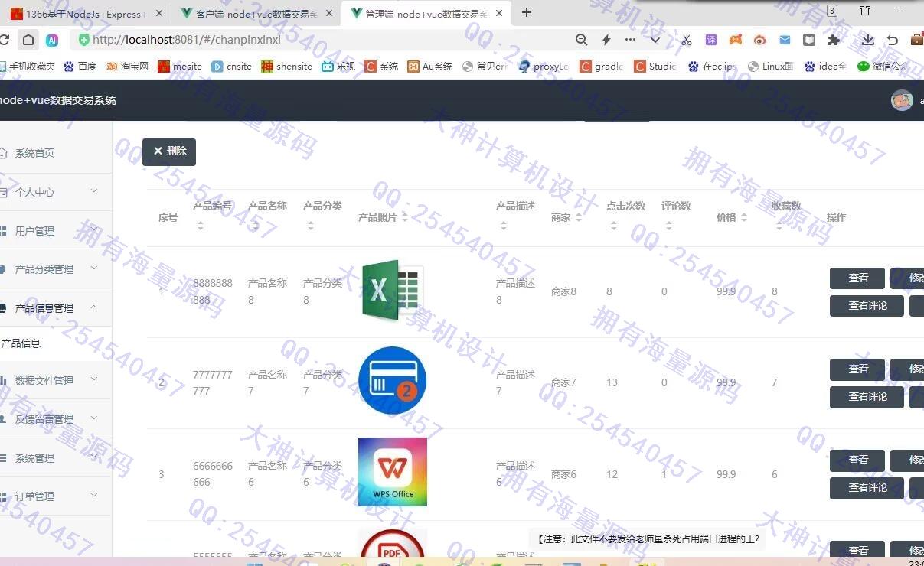The height and width of the screenshot is (566, 924).
Task: Expand the 系统管理 sidebar menu
Action: click(x=56, y=457)
